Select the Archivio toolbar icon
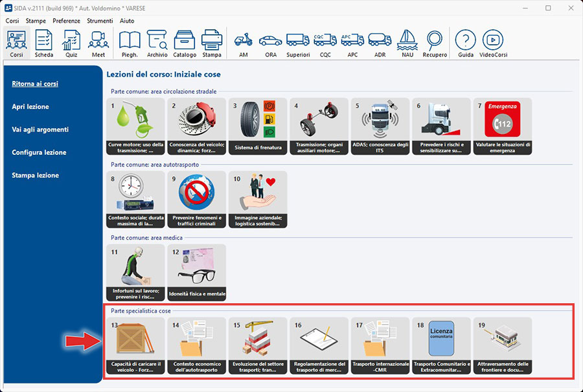The width and height of the screenshot is (583, 392). [157, 43]
